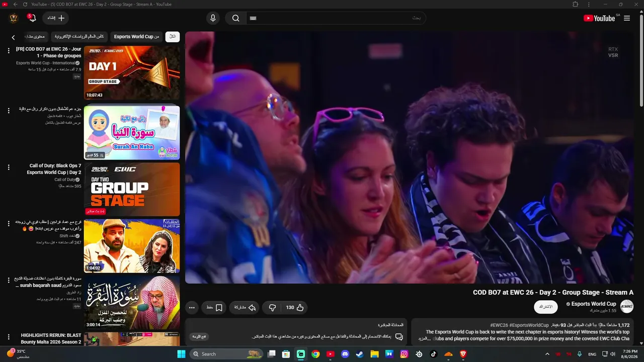Open the account avatar menu
644x362 pixels.
pos(14,18)
